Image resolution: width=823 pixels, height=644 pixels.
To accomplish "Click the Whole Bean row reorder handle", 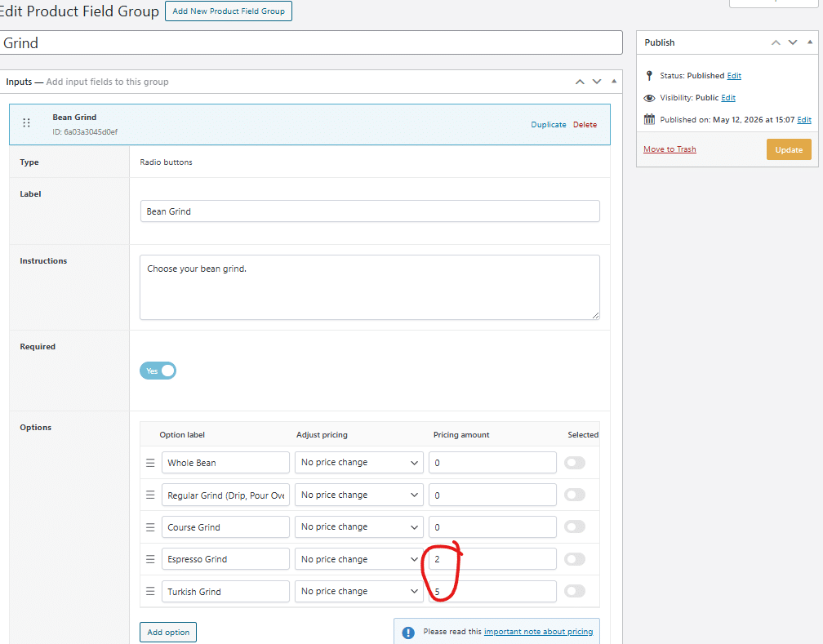I will pos(150,463).
